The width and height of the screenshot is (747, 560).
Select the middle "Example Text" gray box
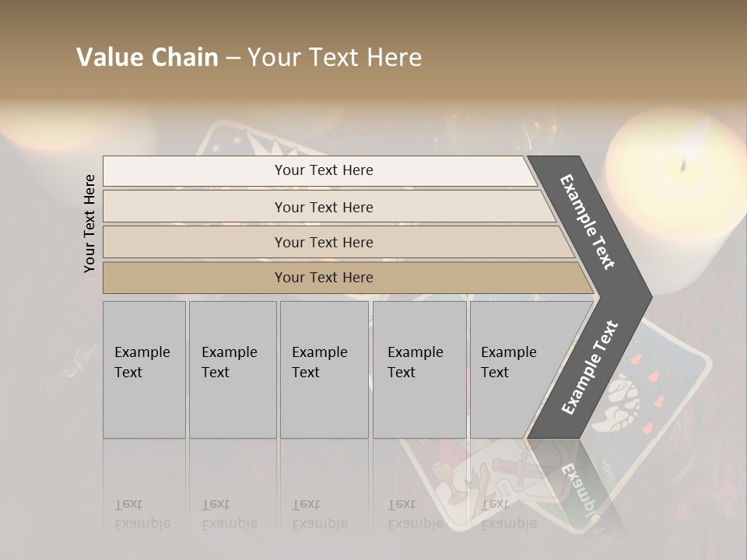(x=324, y=369)
